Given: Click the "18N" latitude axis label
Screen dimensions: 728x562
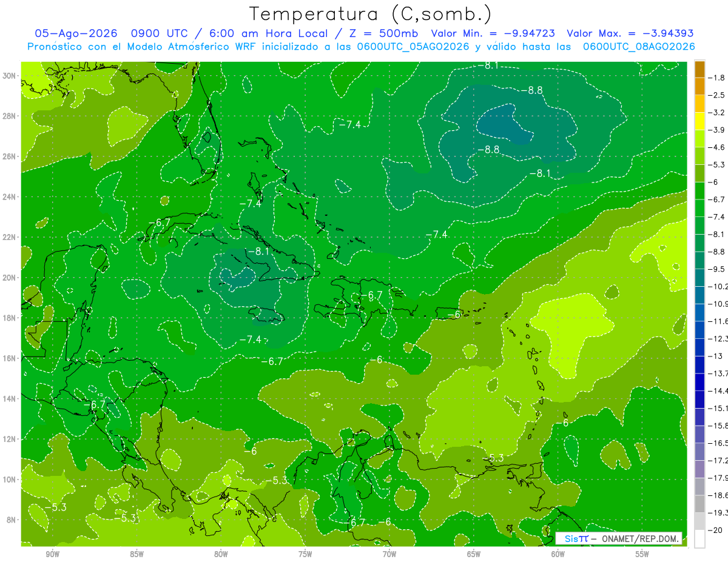Looking at the screenshot, I should [x=10, y=318].
